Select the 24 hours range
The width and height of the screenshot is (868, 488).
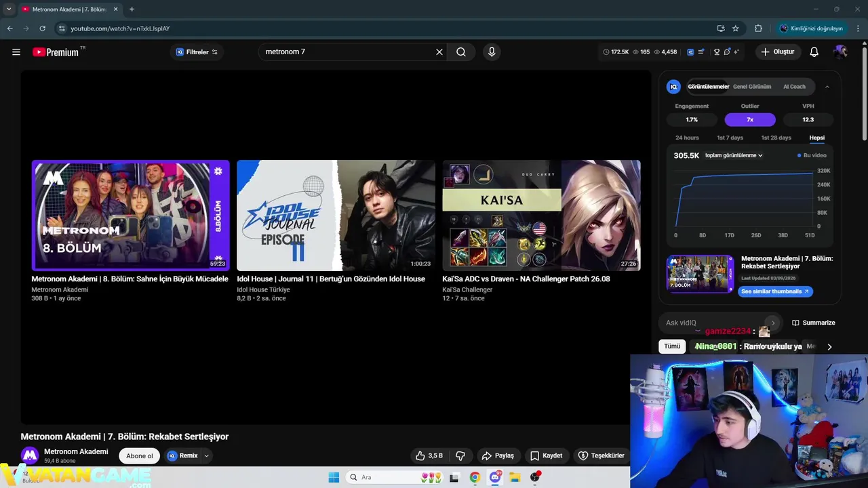pyautogui.click(x=687, y=138)
